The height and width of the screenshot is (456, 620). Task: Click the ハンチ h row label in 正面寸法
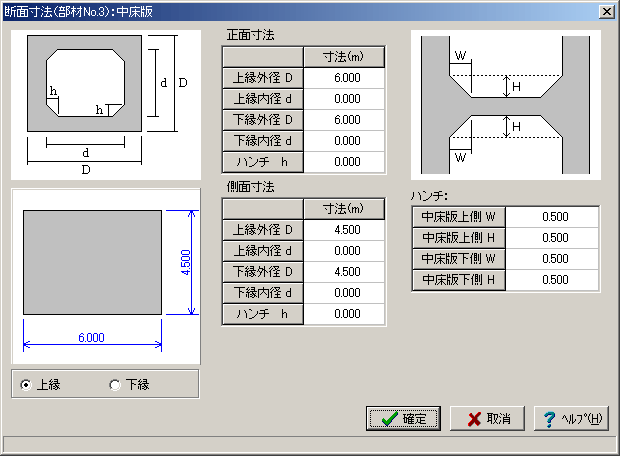click(263, 162)
